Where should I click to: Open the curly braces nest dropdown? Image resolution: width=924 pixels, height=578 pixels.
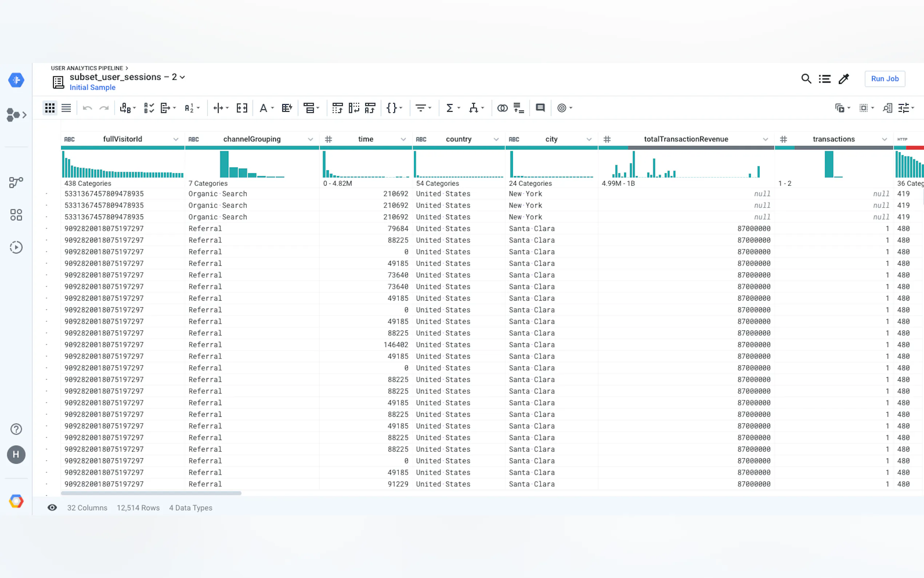[x=394, y=108]
